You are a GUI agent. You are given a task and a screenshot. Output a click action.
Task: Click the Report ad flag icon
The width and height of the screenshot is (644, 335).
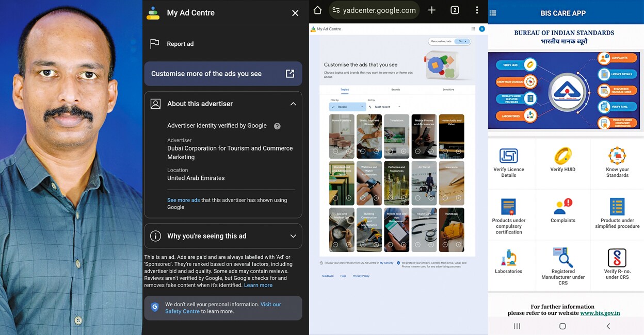[x=154, y=44]
